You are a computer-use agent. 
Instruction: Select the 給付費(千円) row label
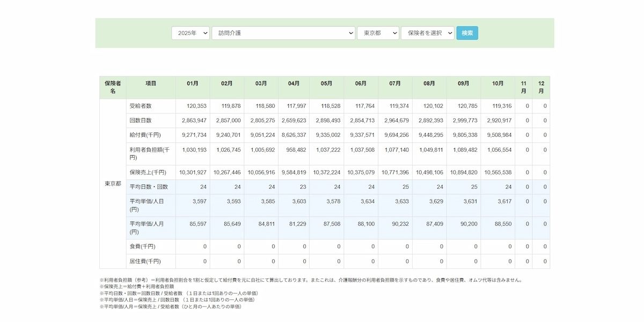[x=145, y=135]
